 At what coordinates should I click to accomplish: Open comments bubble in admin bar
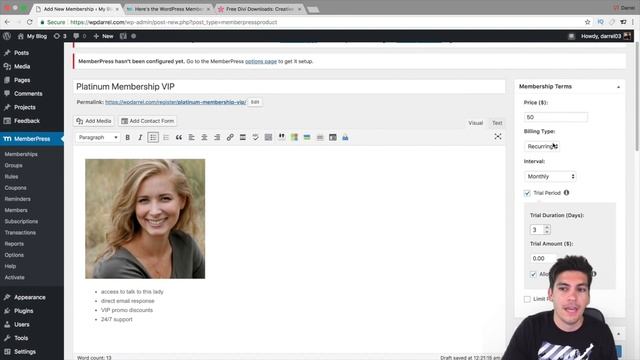coord(80,36)
